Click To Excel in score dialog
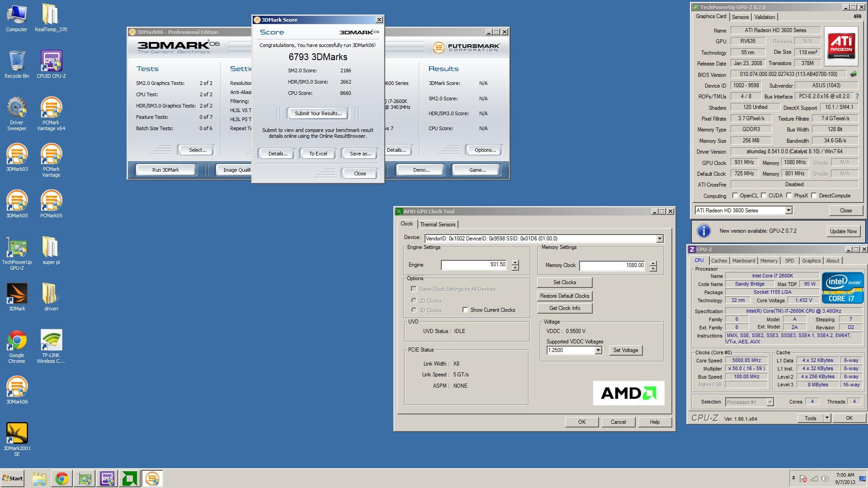Viewport: 868px width, 488px height. (318, 154)
